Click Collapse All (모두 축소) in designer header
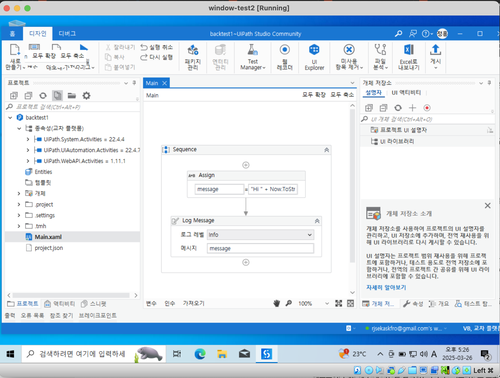This screenshot has height=378, width=500. 342,95
